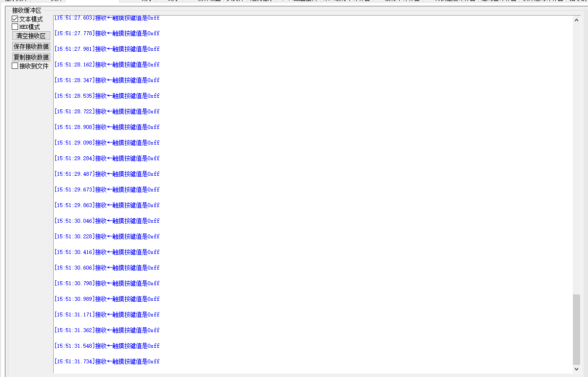Click the 保存接收数据 button
Screen dimensions: 588x377
31,46
